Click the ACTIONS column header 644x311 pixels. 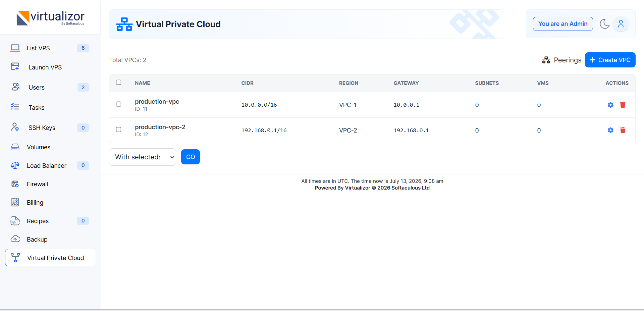click(x=617, y=83)
